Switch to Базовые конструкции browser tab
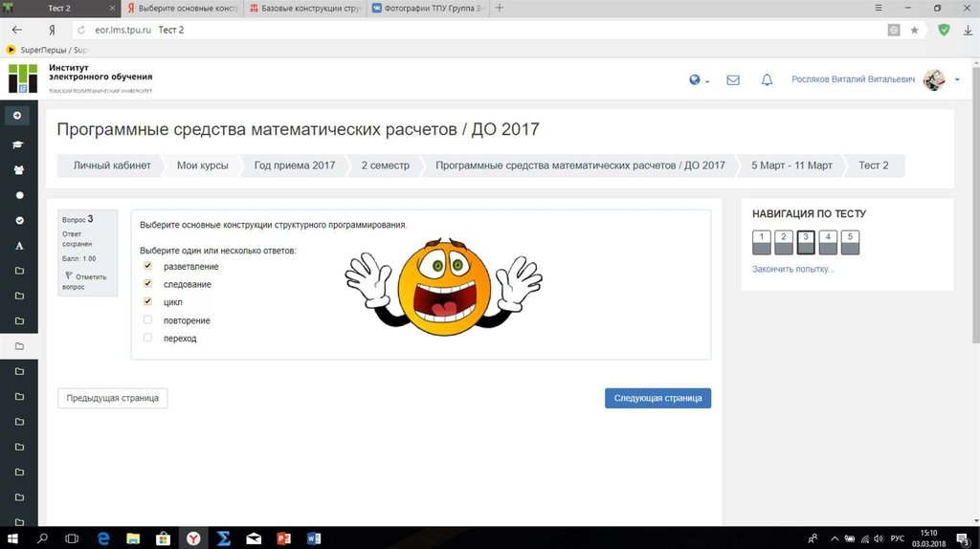The image size is (980, 549). 304,8
